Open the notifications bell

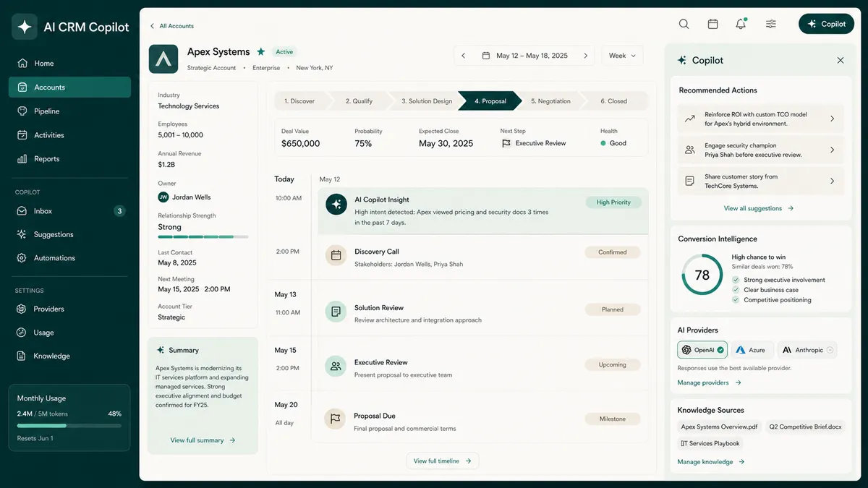pyautogui.click(x=741, y=24)
